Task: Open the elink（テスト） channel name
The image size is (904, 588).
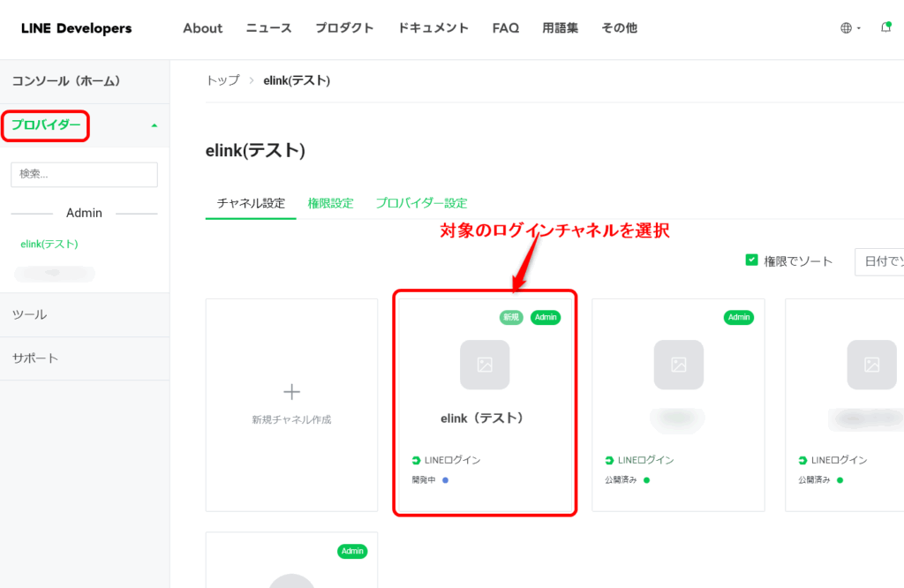Action: 481,418
